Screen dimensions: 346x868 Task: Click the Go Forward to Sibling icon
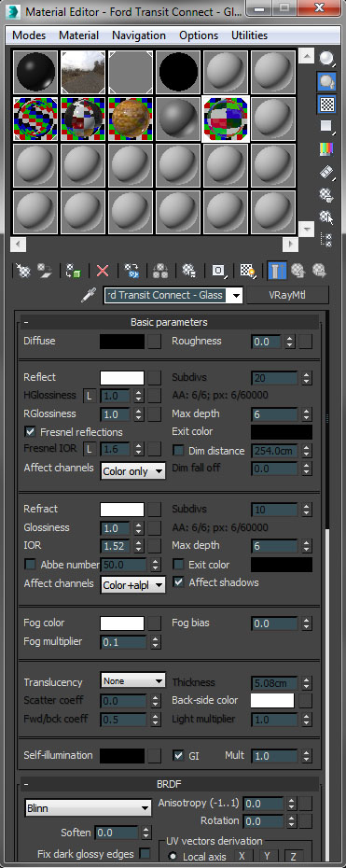tap(319, 270)
